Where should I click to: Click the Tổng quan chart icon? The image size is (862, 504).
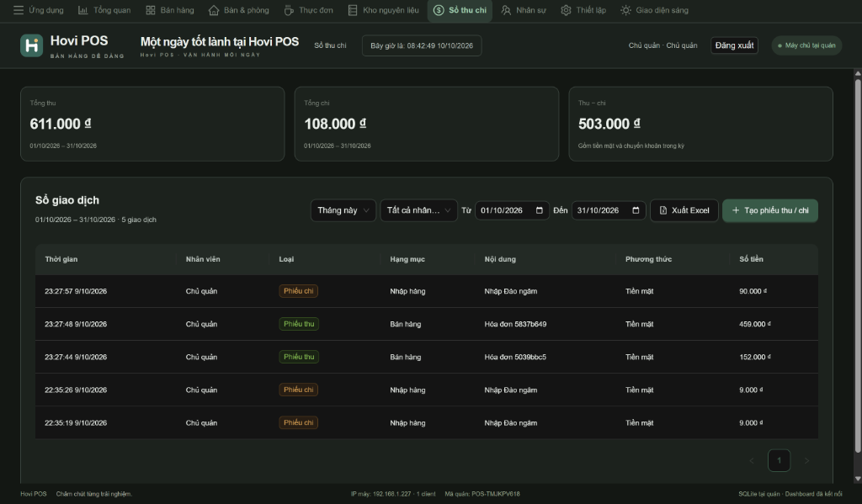click(x=83, y=10)
